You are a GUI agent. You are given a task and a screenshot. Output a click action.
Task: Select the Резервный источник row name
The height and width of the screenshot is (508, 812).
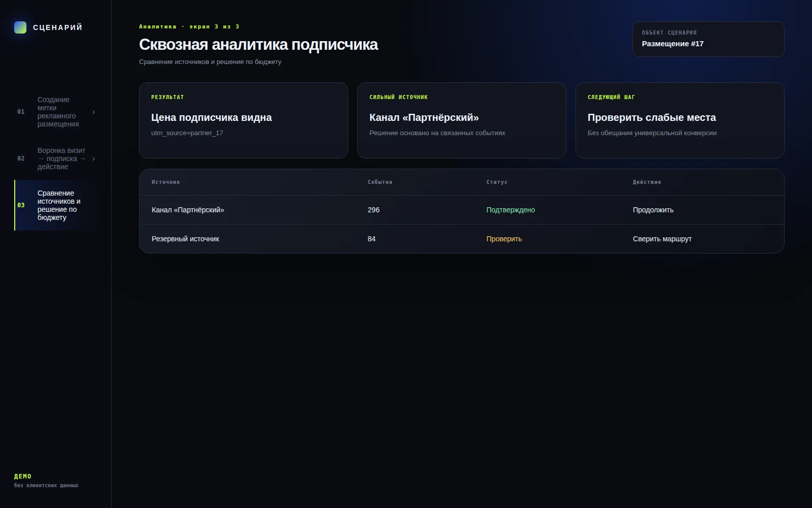point(185,239)
